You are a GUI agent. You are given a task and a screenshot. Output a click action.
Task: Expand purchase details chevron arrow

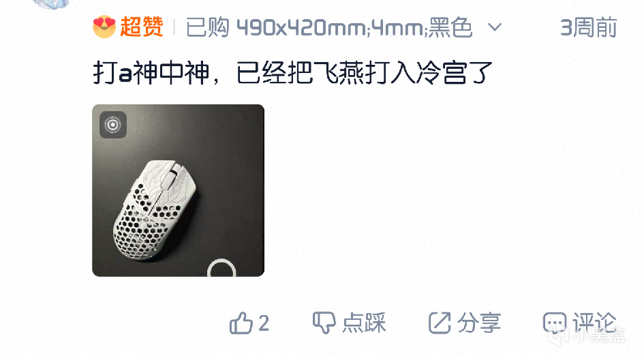click(495, 27)
